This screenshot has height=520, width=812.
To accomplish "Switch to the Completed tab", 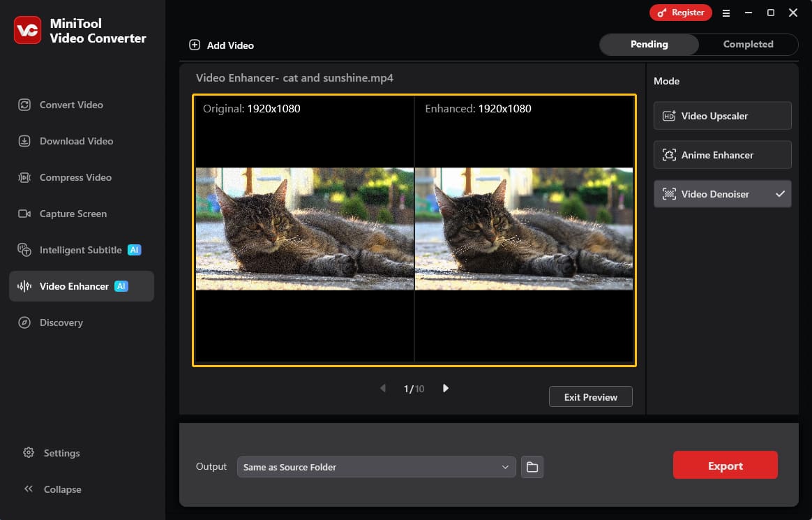I will tap(748, 44).
